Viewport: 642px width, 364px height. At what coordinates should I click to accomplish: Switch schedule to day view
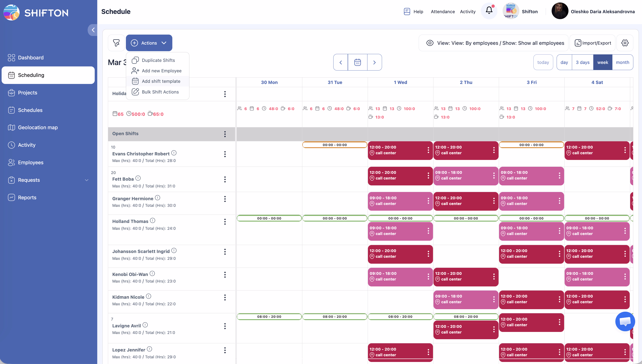[x=564, y=62]
